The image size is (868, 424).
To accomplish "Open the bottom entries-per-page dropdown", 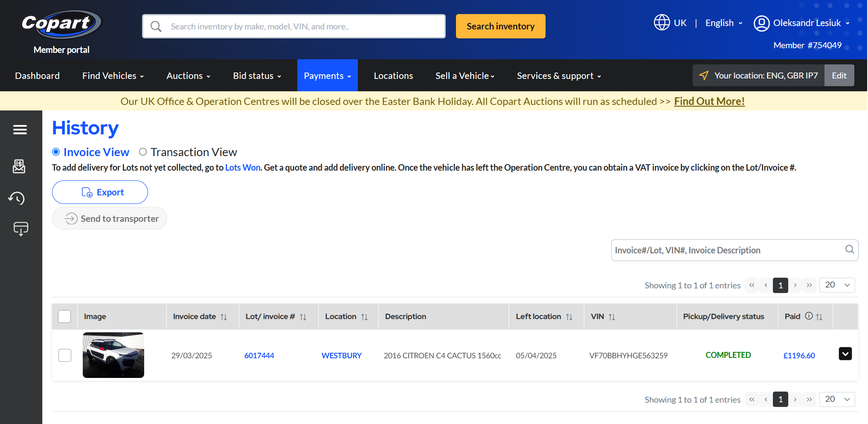I will [x=837, y=399].
